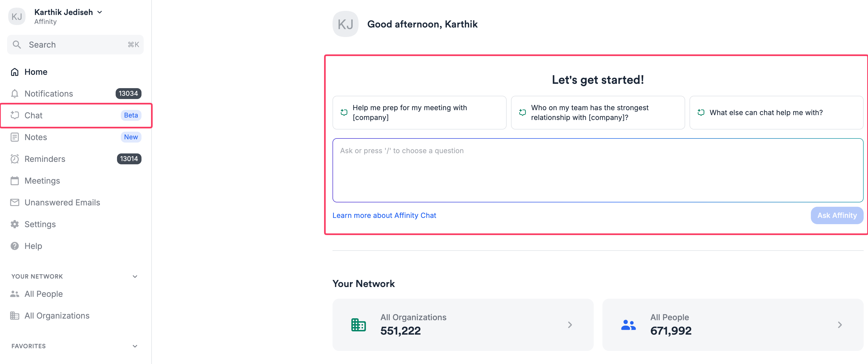Collapse the Favorites section

(135, 346)
